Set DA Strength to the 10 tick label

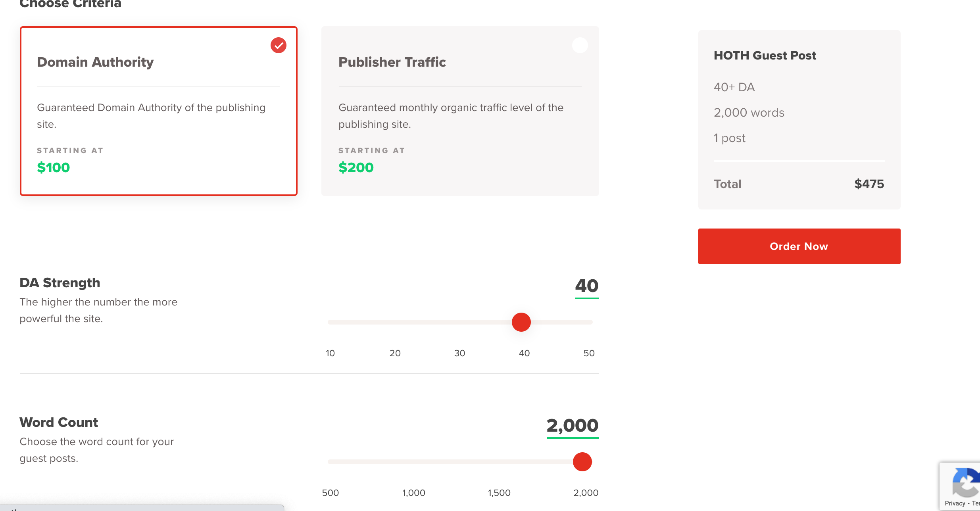330,353
